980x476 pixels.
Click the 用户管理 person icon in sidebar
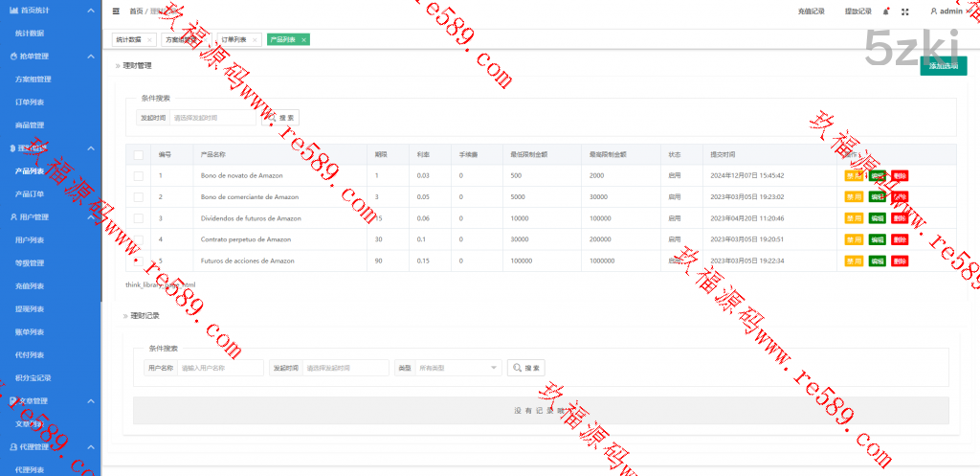click(x=12, y=217)
